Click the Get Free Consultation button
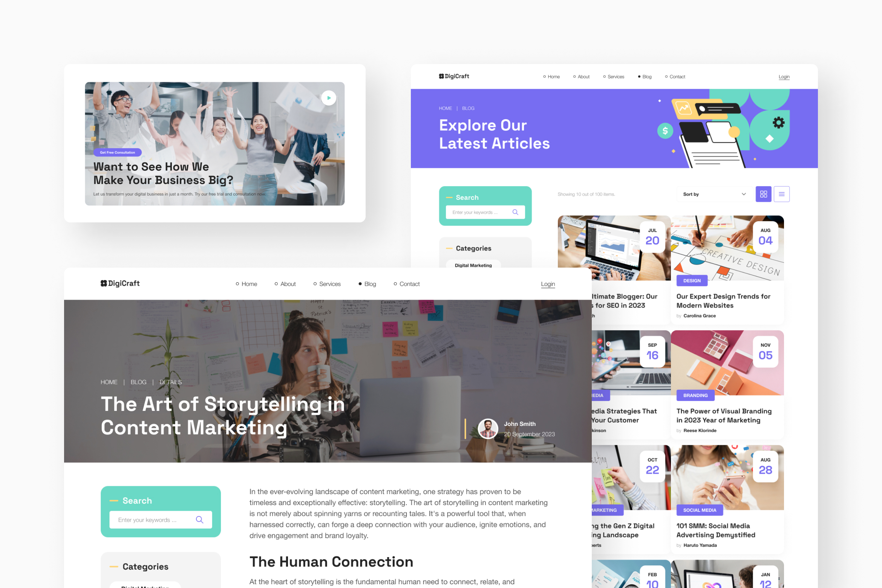Screen dimensions: 882x588 pyautogui.click(x=117, y=152)
